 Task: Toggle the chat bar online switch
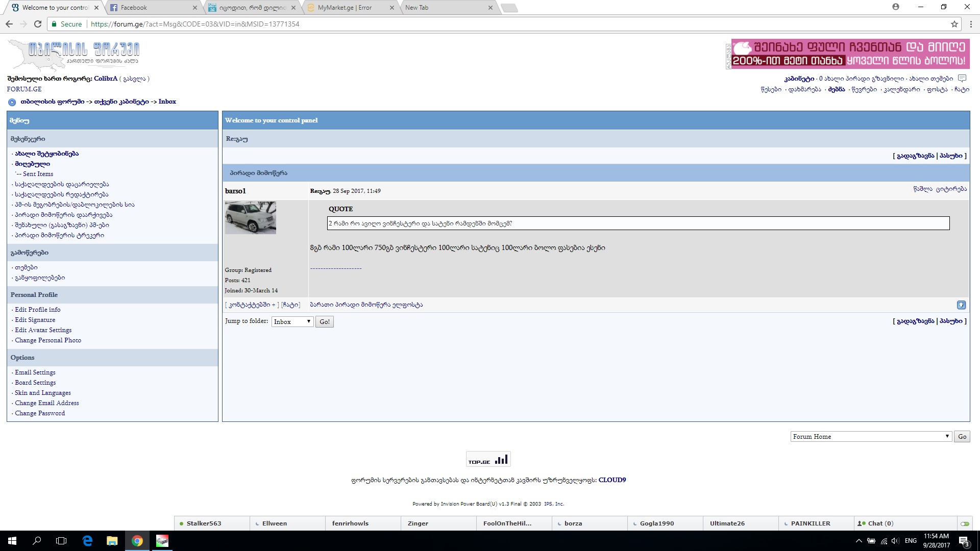(x=965, y=523)
